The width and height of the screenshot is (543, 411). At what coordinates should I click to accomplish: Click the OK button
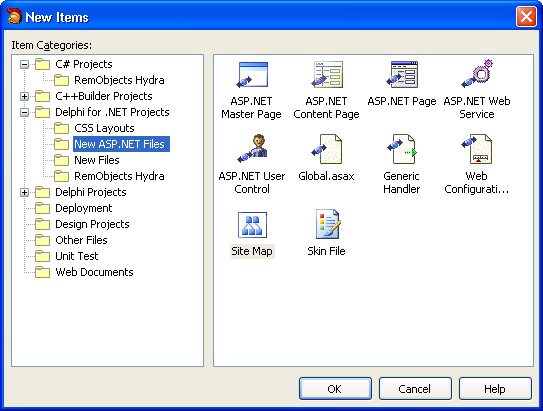[335, 388]
